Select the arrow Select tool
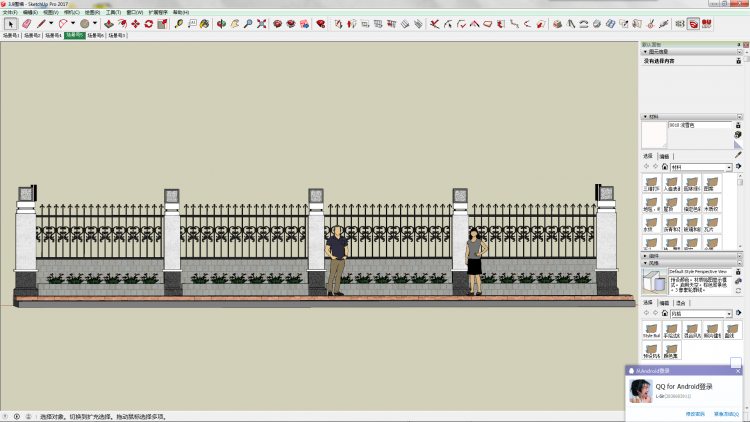 pyautogui.click(x=11, y=24)
